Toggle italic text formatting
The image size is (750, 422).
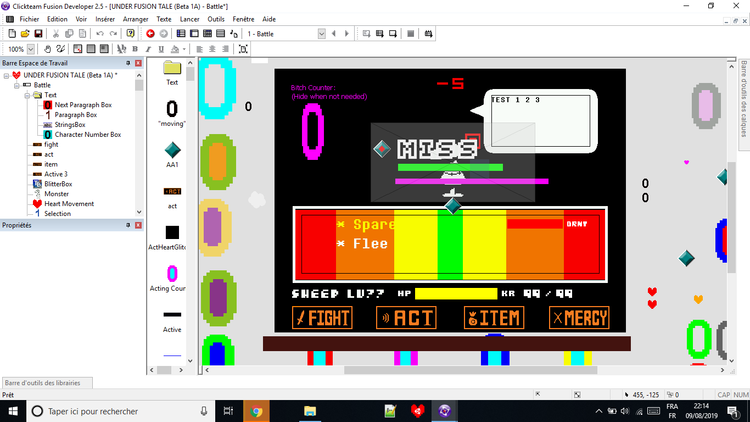click(148, 49)
